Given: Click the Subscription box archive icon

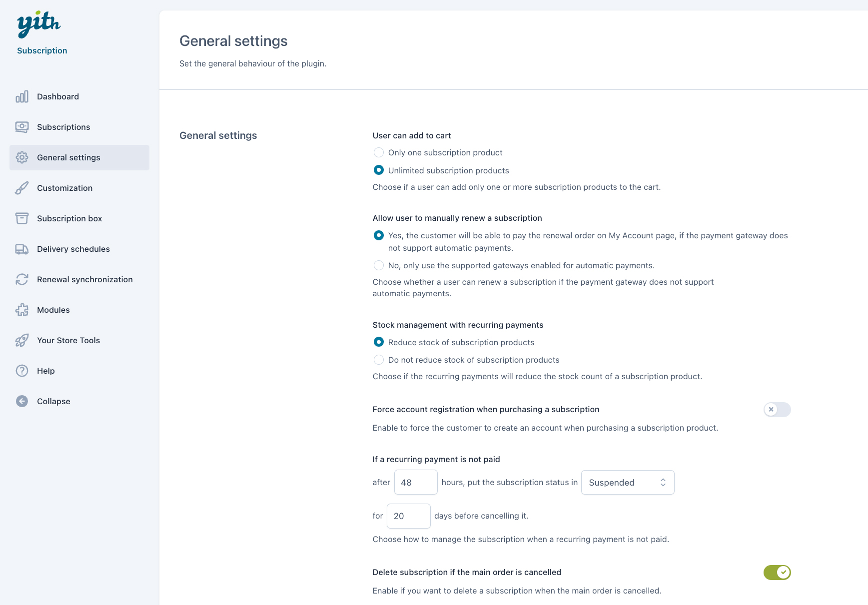Looking at the screenshot, I should pyautogui.click(x=22, y=219).
